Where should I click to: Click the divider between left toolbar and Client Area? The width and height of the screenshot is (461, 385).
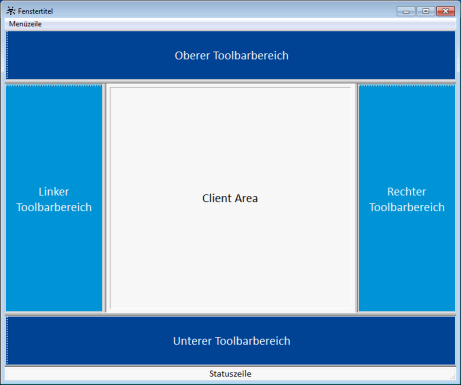(x=104, y=198)
